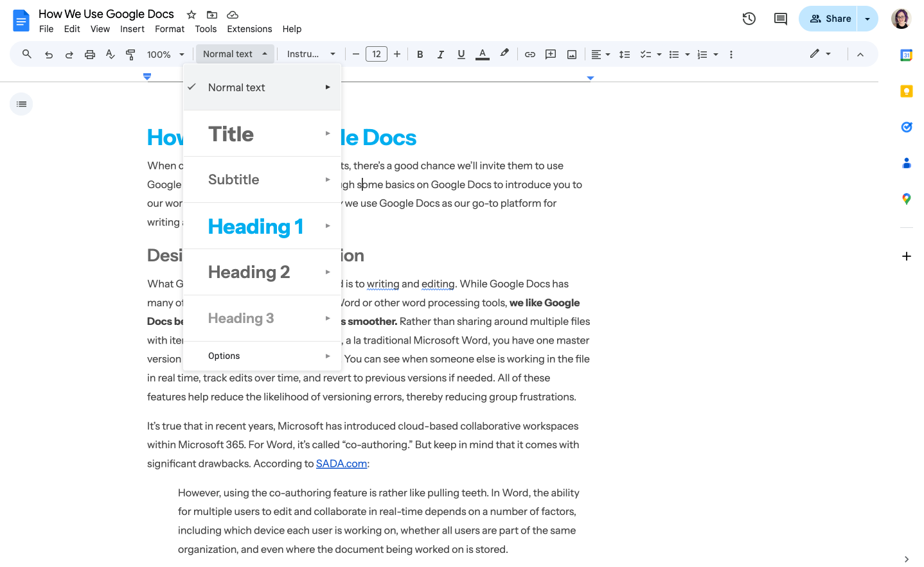Get add-ons with plus icon
The width and height of the screenshot is (924, 567).
907,256
